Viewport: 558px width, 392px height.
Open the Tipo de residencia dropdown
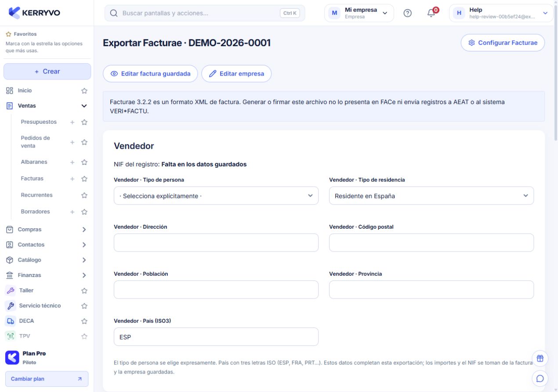[431, 196]
